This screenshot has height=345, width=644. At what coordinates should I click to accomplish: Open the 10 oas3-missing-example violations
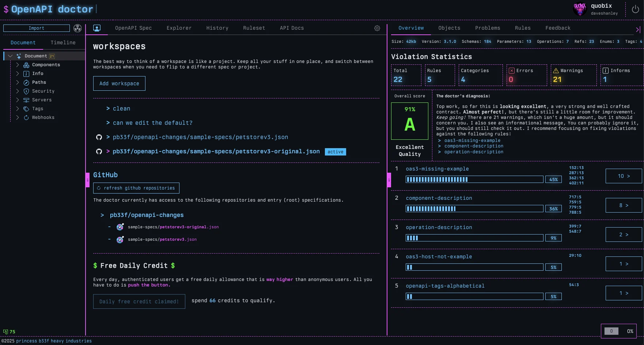point(624,176)
